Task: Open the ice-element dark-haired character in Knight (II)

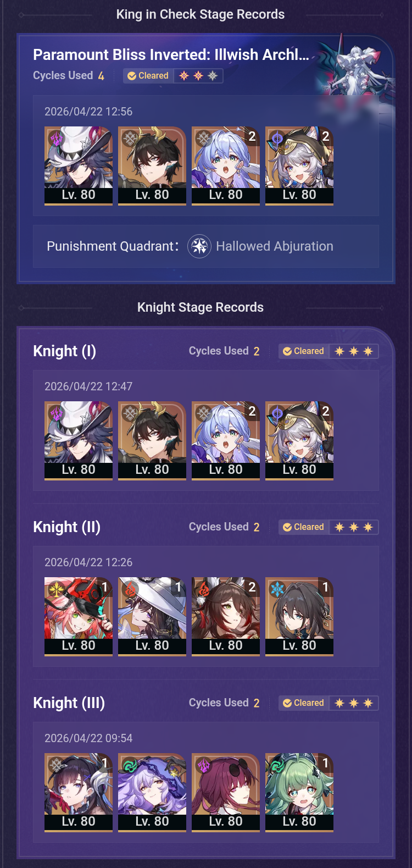Action: tap(299, 617)
